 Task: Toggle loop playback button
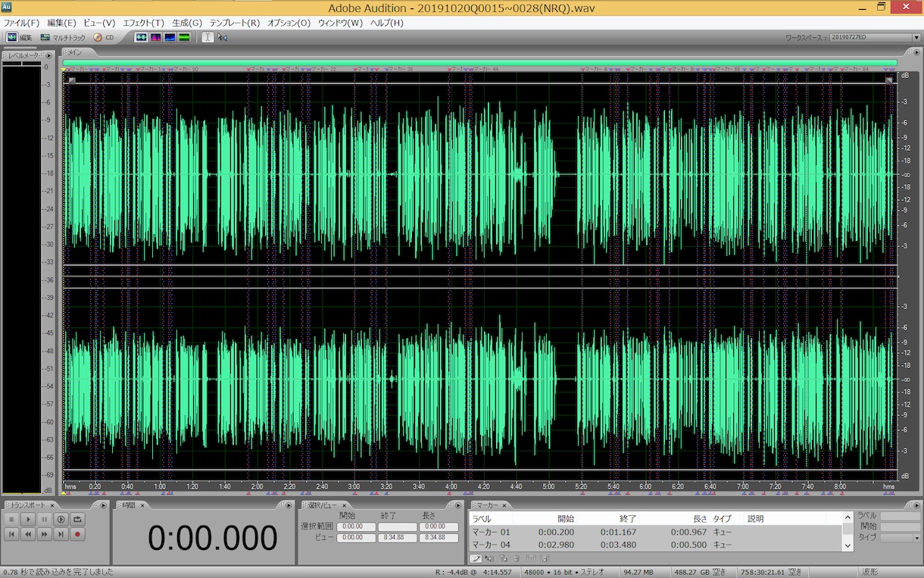click(78, 519)
